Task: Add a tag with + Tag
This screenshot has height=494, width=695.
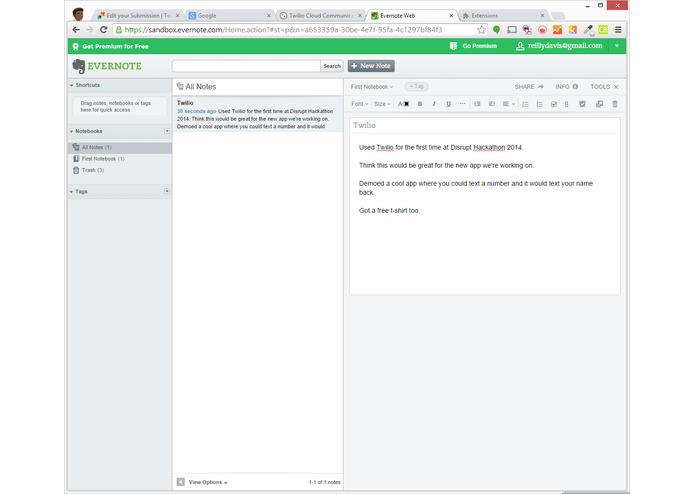Action: 416,86
